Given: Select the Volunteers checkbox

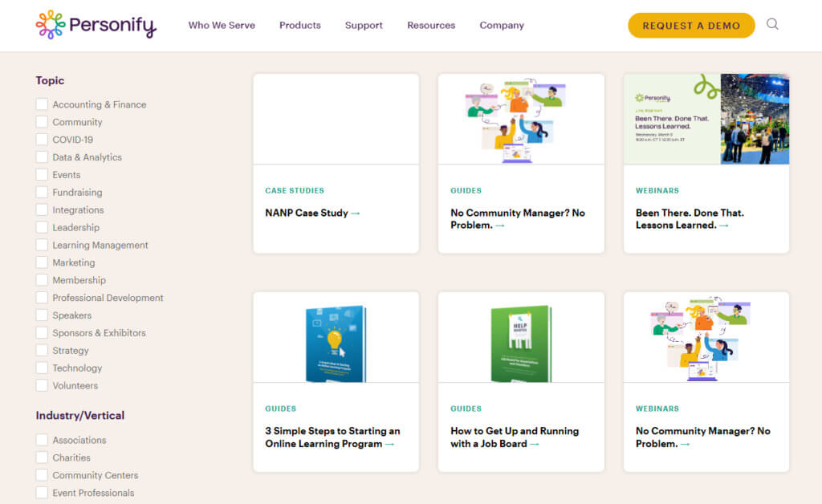Looking at the screenshot, I should 42,385.
